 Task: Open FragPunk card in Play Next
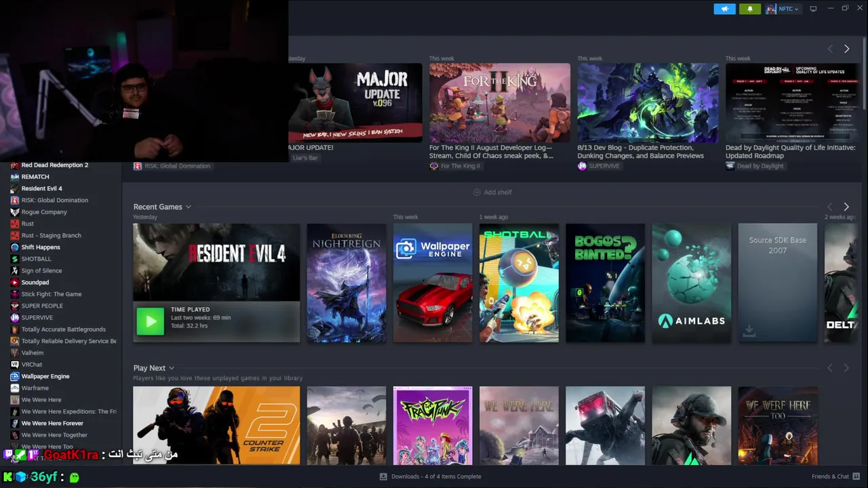(x=433, y=426)
